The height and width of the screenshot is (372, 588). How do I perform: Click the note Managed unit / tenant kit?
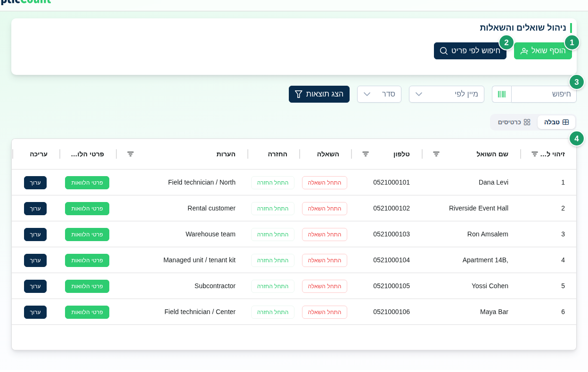pos(199,260)
